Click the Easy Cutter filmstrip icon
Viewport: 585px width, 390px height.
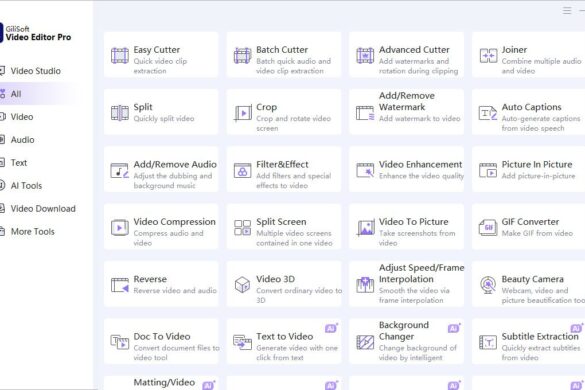(120, 56)
